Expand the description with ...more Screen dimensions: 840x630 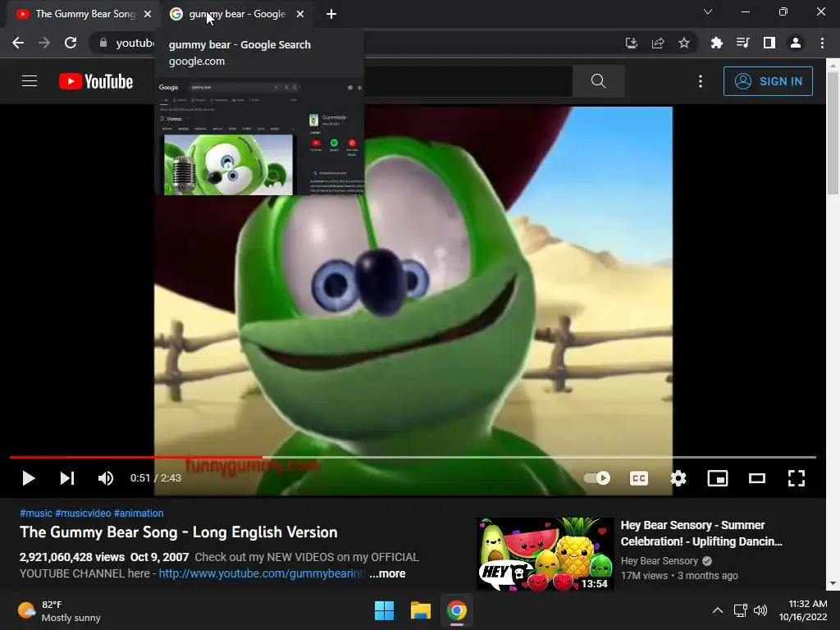387,573
